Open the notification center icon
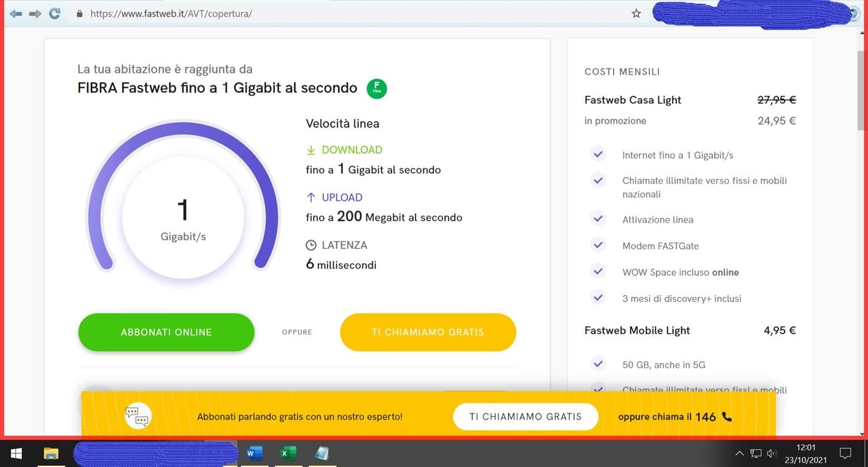The width and height of the screenshot is (868, 467). pyautogui.click(x=845, y=453)
